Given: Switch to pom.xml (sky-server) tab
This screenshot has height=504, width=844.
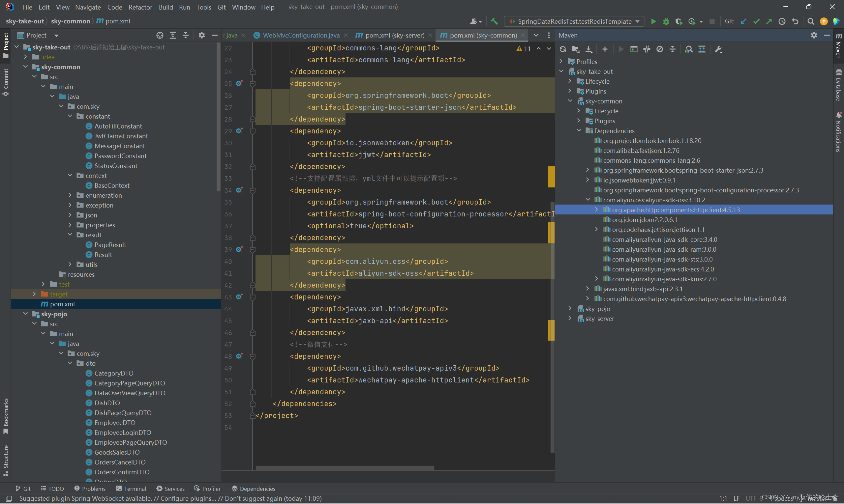Looking at the screenshot, I should pyautogui.click(x=394, y=35).
